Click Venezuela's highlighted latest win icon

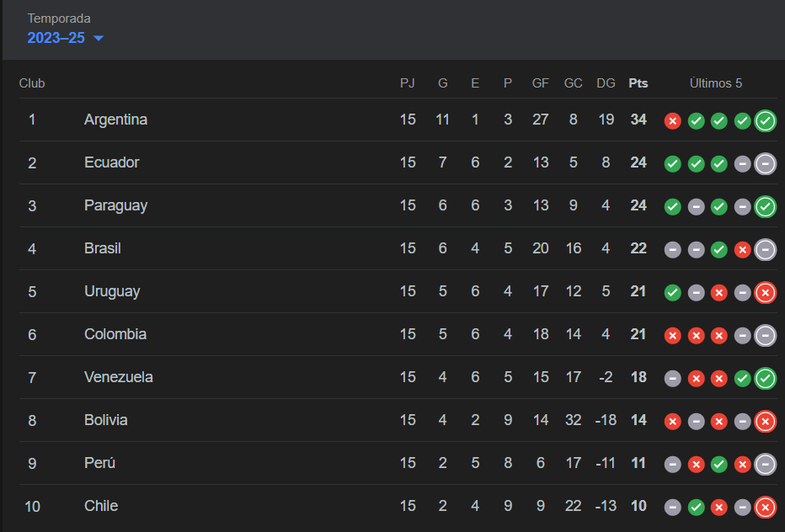pyautogui.click(x=766, y=378)
